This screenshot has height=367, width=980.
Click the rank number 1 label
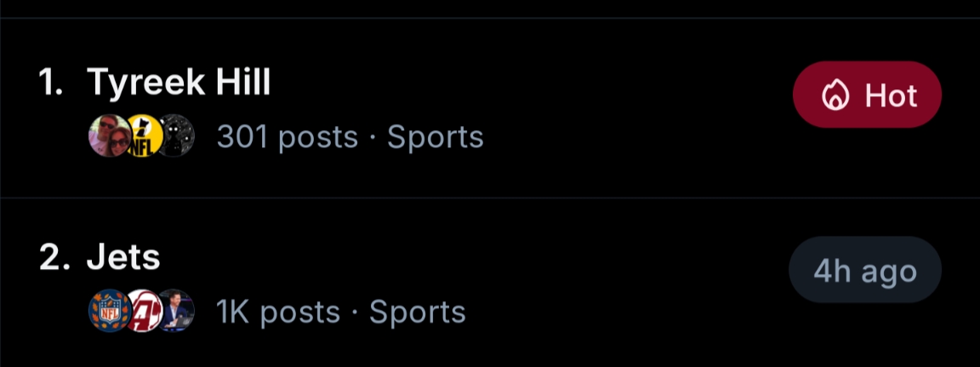click(x=51, y=83)
